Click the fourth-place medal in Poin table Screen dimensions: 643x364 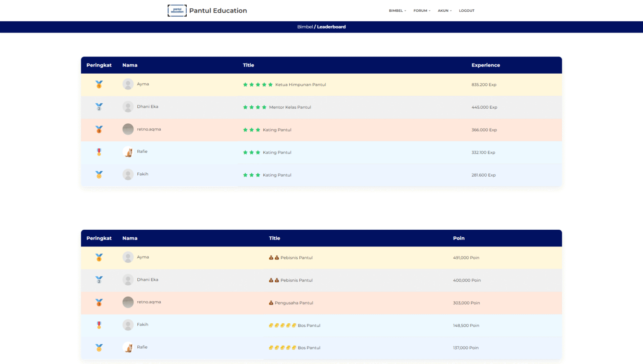99,325
